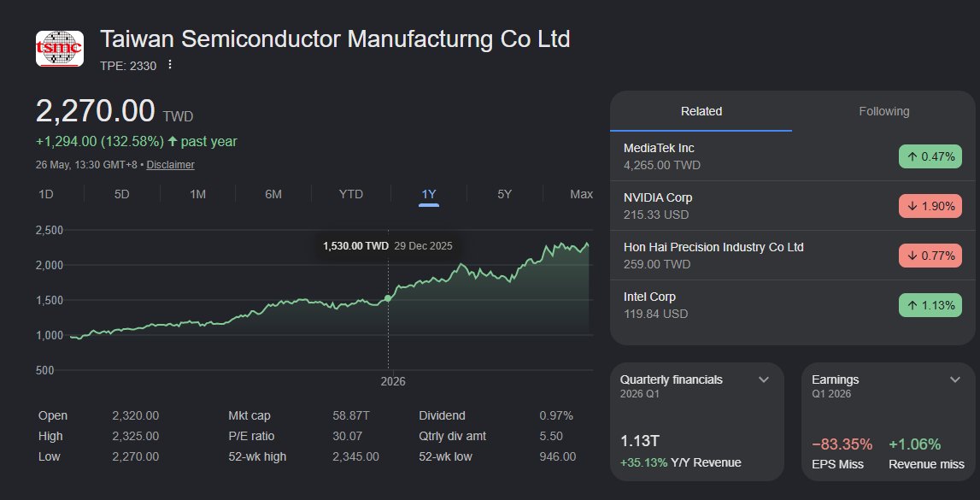Viewport: 980px width, 500px height.
Task: Click the 52-wk high value 2,345.00
Action: [355, 457]
